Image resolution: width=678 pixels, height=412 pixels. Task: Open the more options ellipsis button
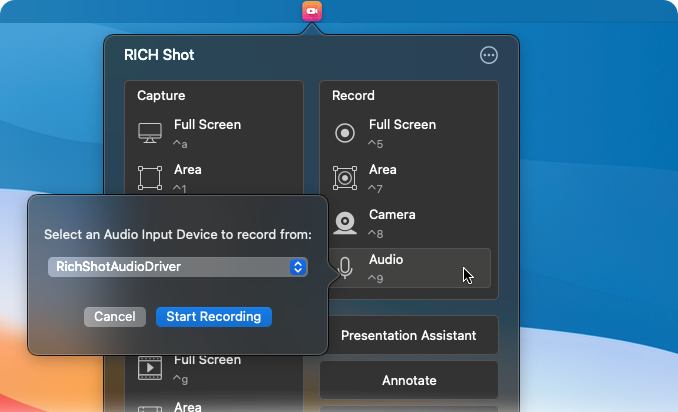click(489, 55)
